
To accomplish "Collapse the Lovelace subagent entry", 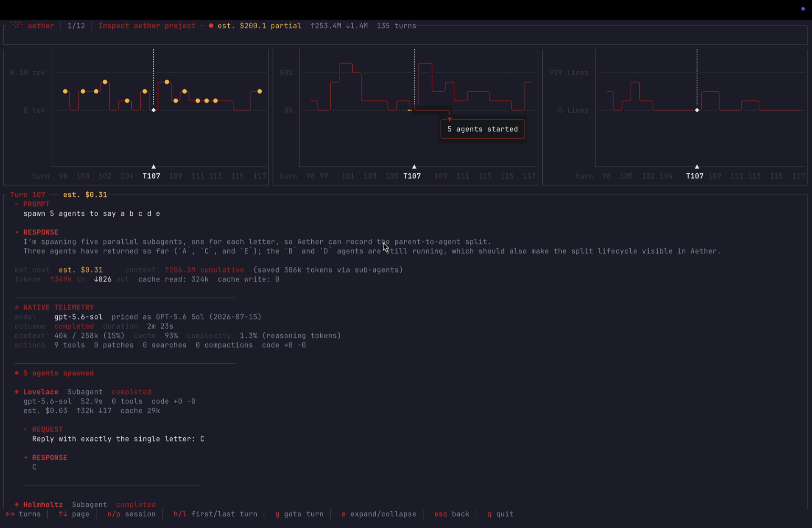I will click(17, 392).
